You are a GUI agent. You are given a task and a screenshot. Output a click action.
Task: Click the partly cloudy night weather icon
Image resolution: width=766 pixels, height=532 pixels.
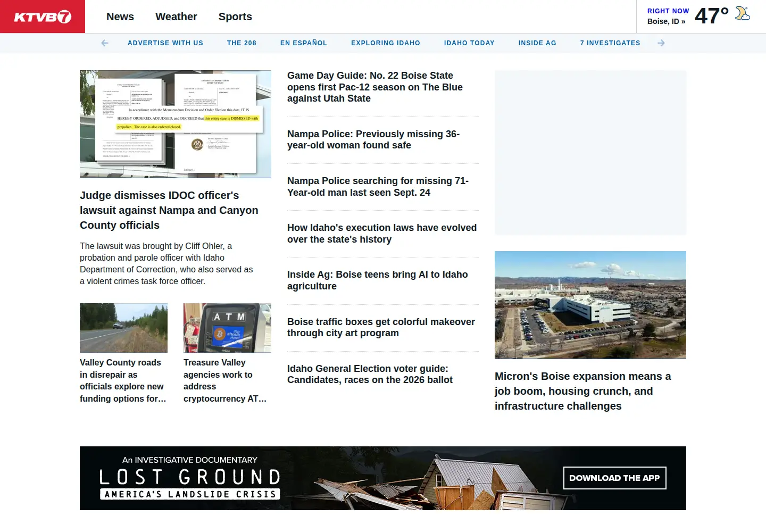(743, 13)
